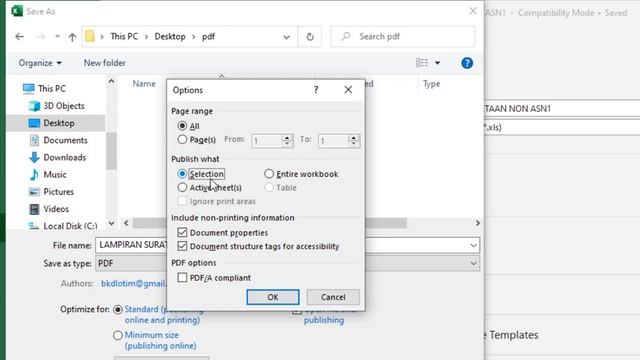
Task: Sort files by Name column
Action: coord(144,84)
